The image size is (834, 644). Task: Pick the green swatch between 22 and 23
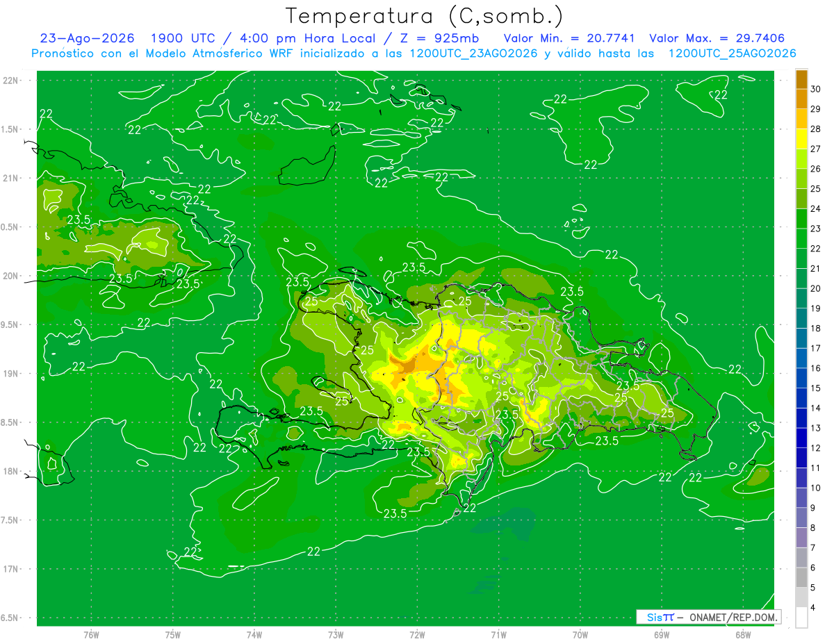[x=801, y=238]
